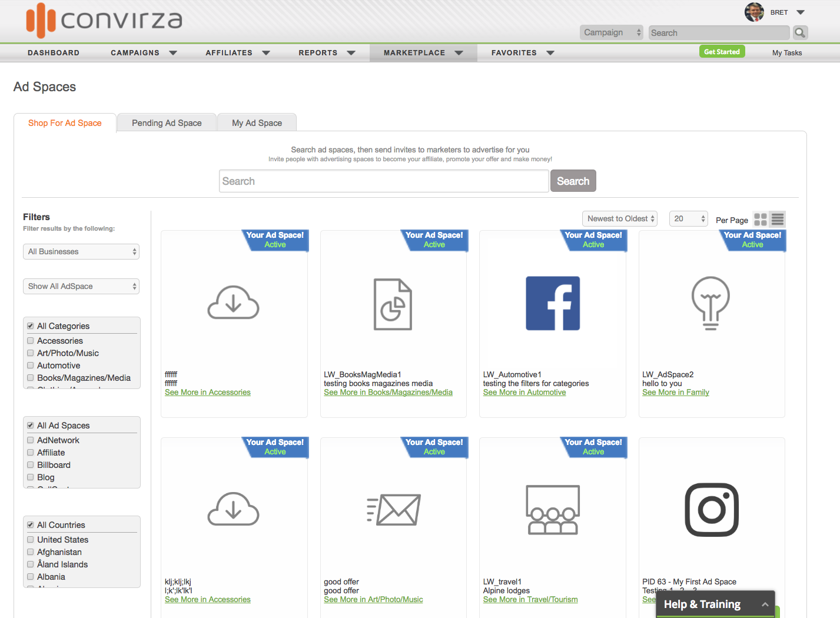840x618 pixels.
Task: Open the BRET user menu arrow
Action: (801, 12)
